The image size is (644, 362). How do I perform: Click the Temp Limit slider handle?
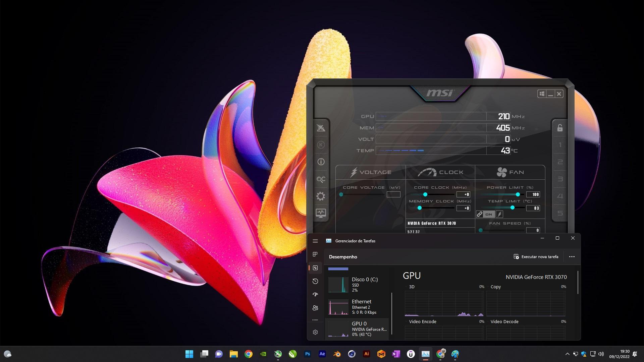coord(513,208)
